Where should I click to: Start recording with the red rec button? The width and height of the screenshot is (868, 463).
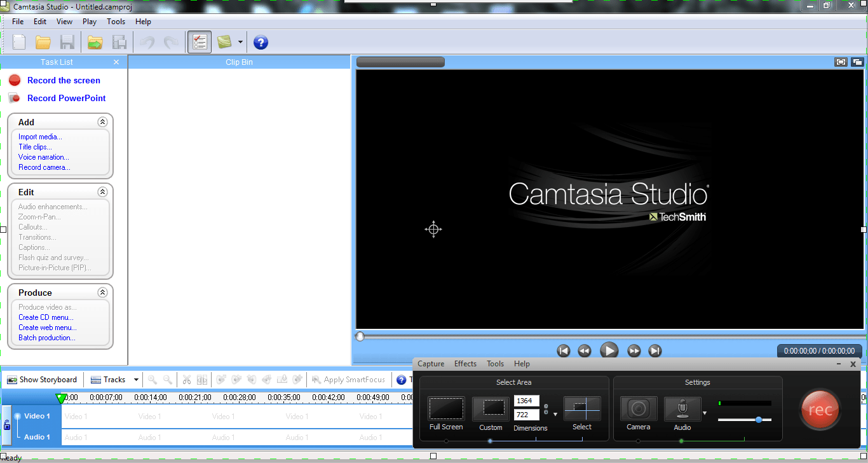click(x=820, y=410)
